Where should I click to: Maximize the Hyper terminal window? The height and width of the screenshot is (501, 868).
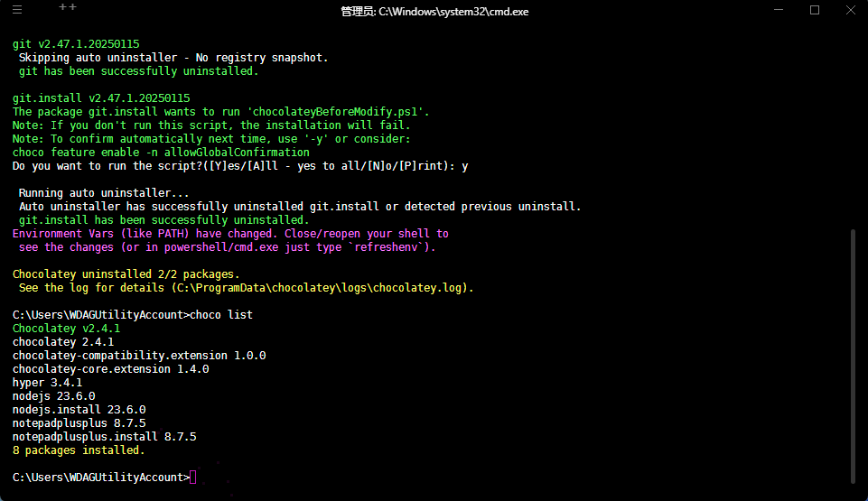(814, 10)
